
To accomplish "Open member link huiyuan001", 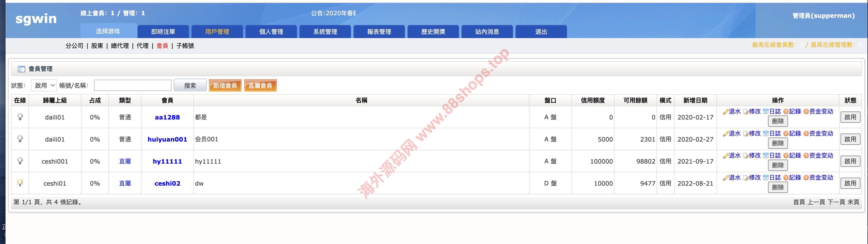I will point(167,139).
